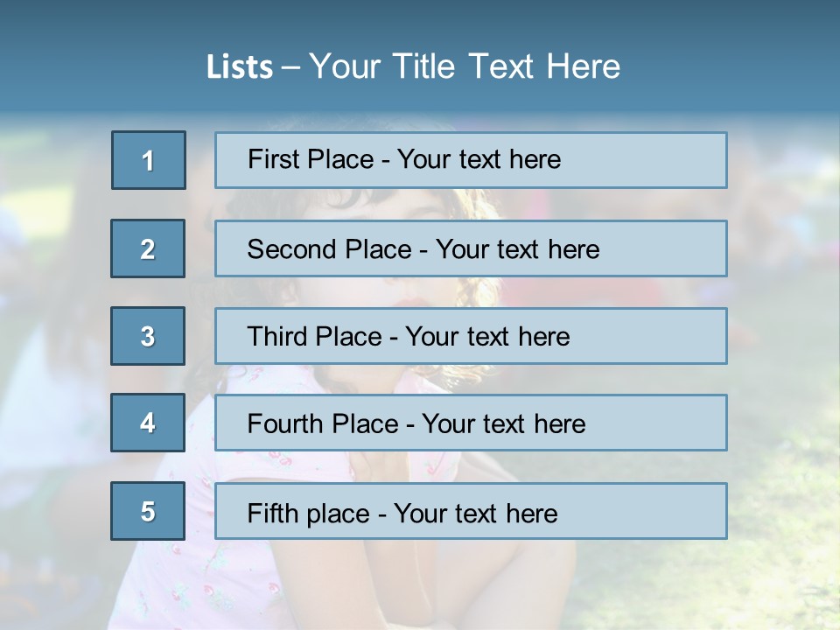840x630 pixels.
Task: Click the words 'Fourth Place' in the fourth bar
Action: coord(323,423)
